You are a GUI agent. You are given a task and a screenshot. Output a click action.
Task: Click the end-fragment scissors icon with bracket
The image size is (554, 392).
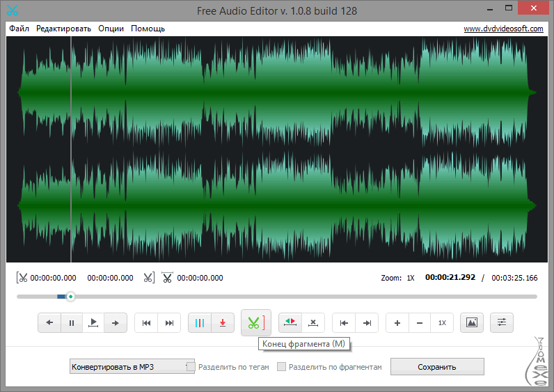click(149, 278)
